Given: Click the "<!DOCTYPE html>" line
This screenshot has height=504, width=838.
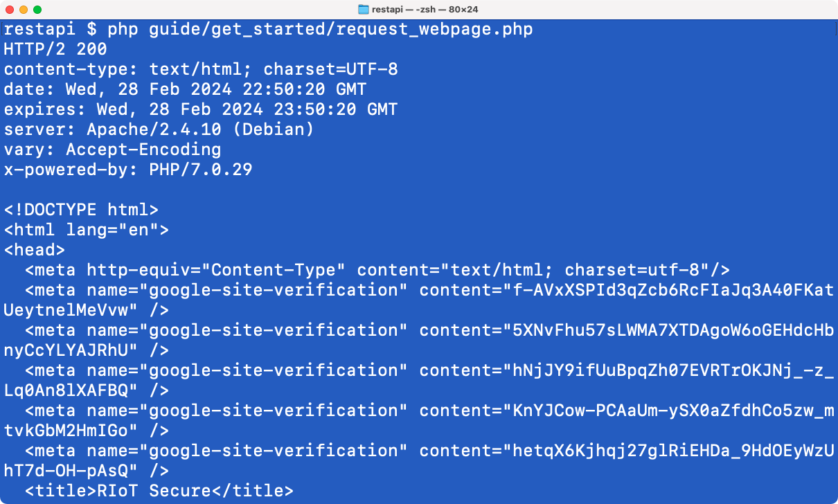Looking at the screenshot, I should click(x=81, y=210).
